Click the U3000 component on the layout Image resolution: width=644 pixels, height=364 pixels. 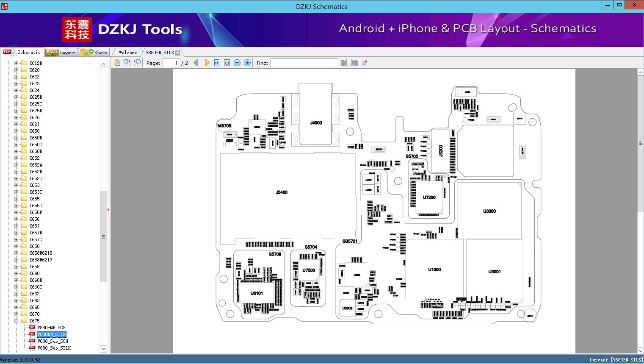click(489, 211)
